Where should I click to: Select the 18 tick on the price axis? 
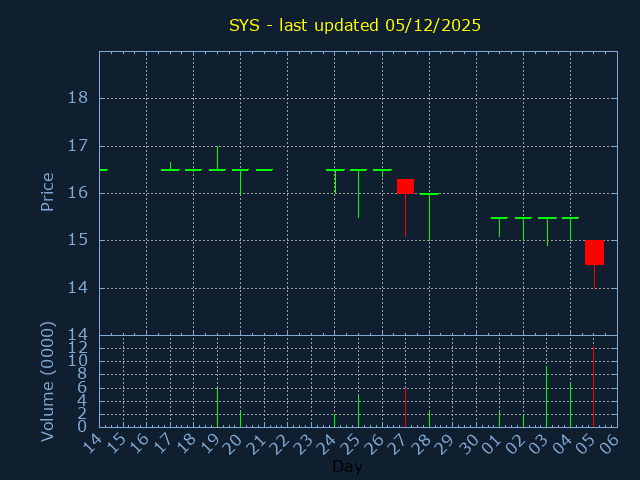tap(78, 98)
